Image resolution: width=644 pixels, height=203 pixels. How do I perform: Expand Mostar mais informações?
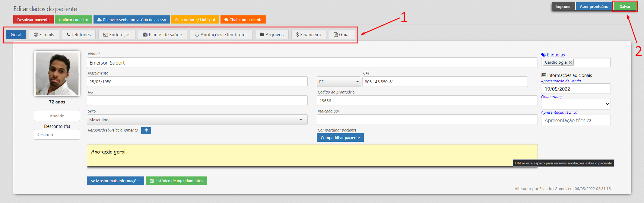click(116, 181)
